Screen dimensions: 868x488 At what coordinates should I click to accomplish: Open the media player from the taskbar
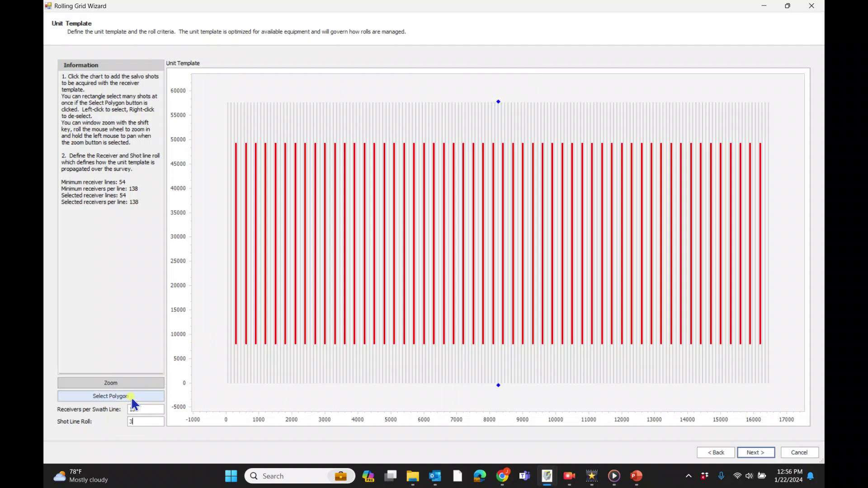click(613, 476)
